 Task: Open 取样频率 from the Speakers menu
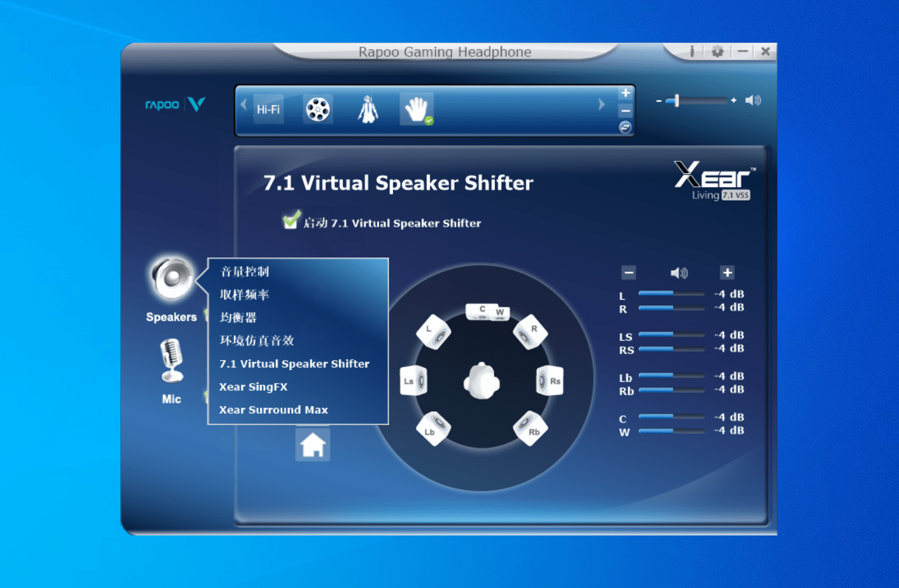tap(244, 295)
